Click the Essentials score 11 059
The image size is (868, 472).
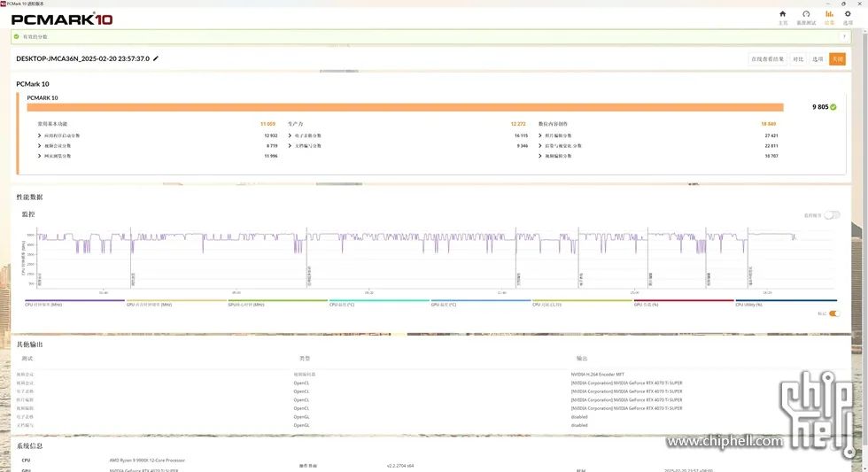coord(267,124)
